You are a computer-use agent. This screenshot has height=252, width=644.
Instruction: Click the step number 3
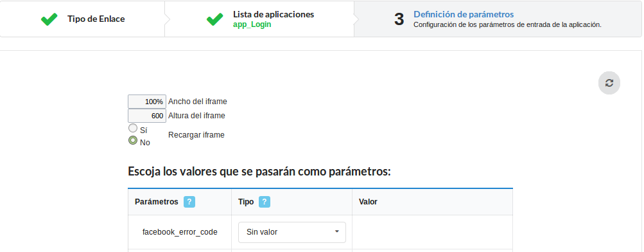[399, 19]
